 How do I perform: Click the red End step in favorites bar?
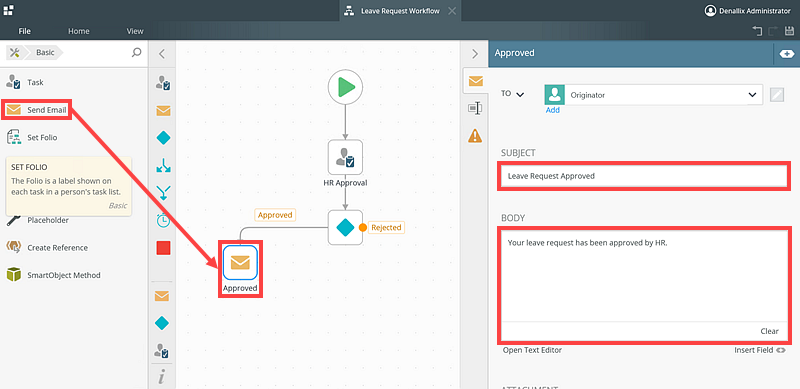pos(163,248)
